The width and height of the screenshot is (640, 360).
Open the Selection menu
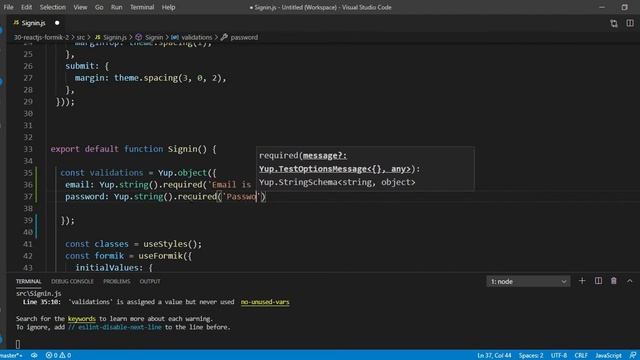point(53,7)
